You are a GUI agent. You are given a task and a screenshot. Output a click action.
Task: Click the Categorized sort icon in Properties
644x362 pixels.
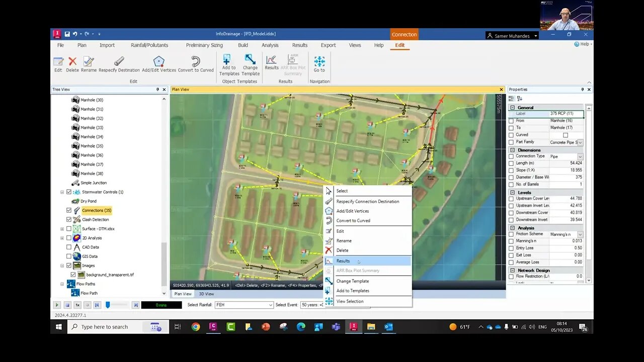coord(512,99)
